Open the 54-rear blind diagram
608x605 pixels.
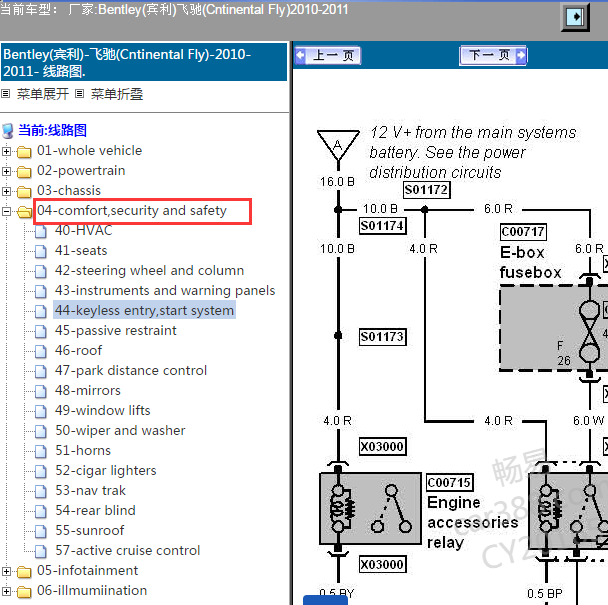tap(95, 510)
